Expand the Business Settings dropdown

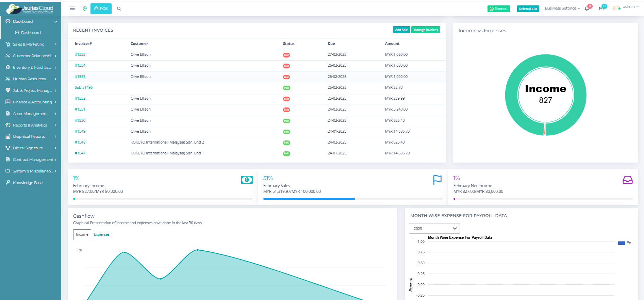pyautogui.click(x=562, y=9)
